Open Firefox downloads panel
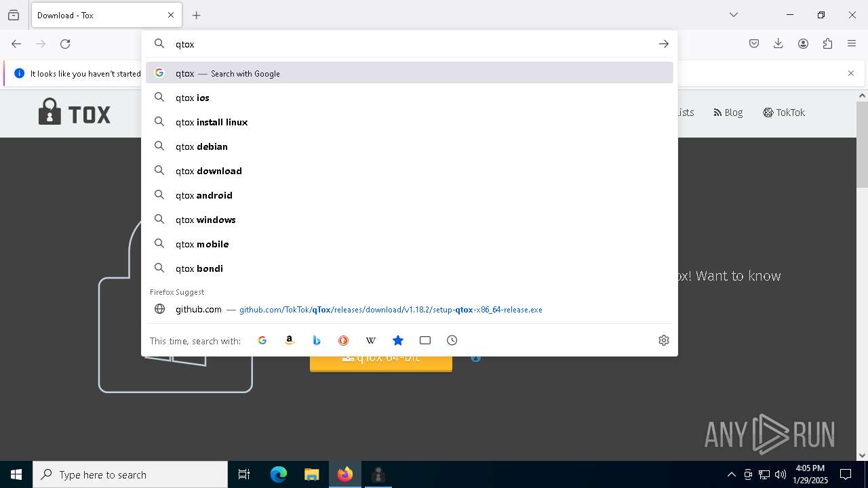Screen dimensions: 868x488 point(778,44)
